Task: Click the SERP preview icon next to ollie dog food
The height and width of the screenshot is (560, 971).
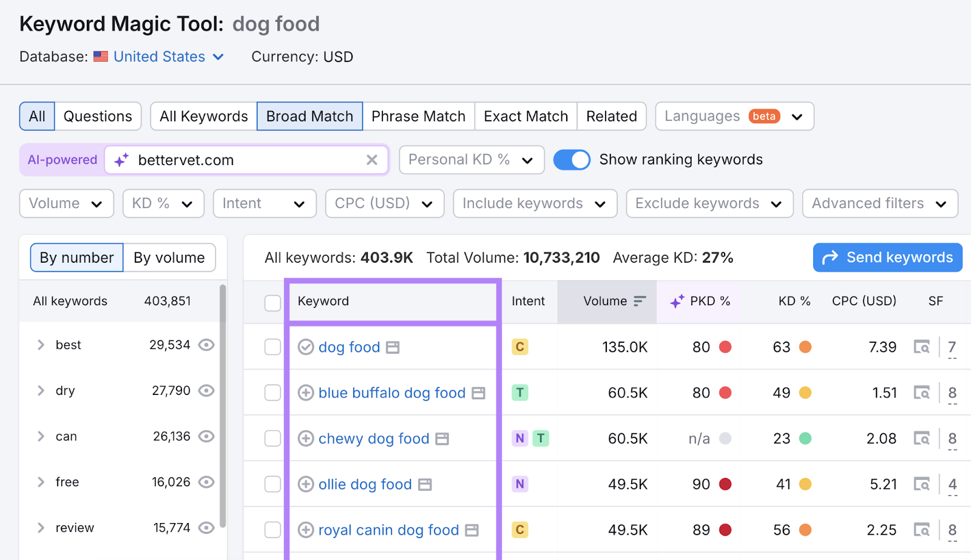Action: [x=425, y=485]
